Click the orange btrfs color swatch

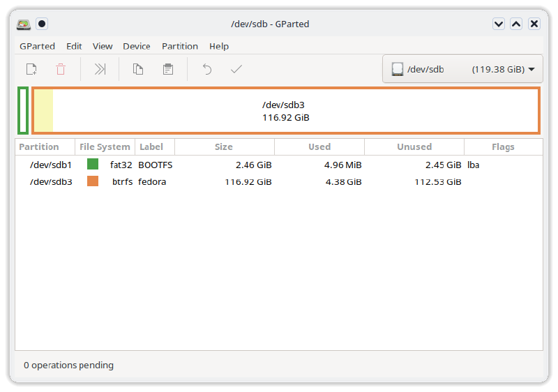click(93, 181)
